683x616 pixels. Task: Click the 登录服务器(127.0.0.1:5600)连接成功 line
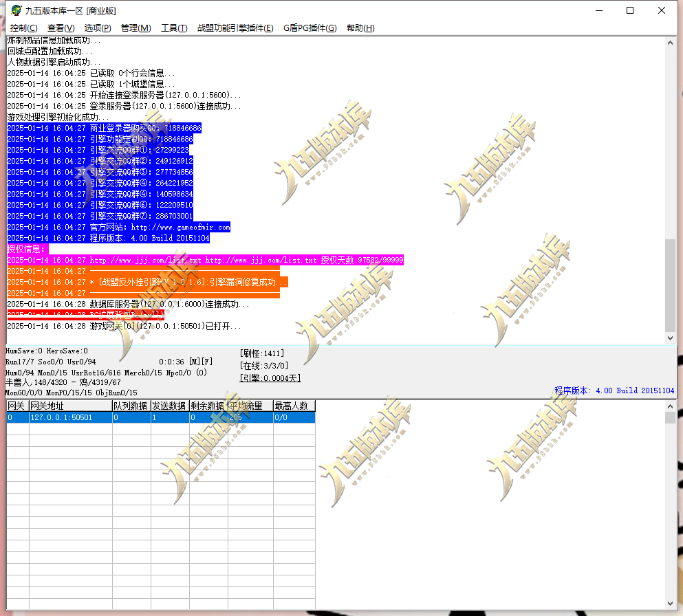tap(124, 106)
